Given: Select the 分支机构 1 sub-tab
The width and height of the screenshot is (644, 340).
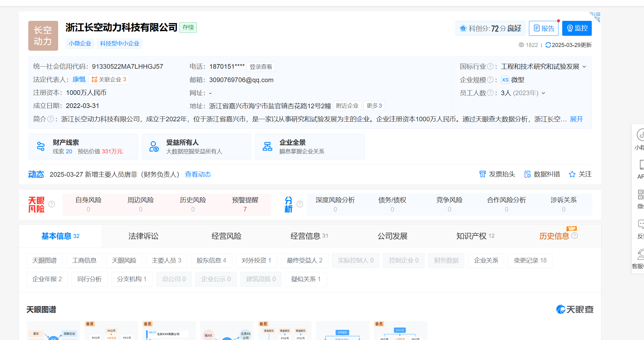Looking at the screenshot, I should pyautogui.click(x=132, y=279).
